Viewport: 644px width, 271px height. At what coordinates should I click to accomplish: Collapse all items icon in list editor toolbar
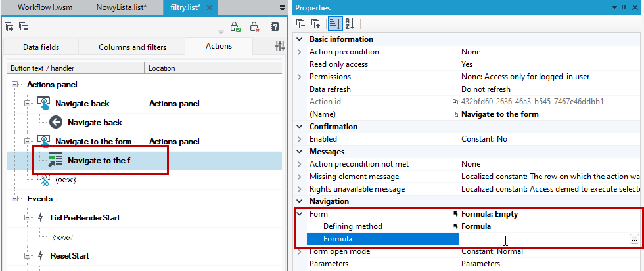tap(24, 27)
